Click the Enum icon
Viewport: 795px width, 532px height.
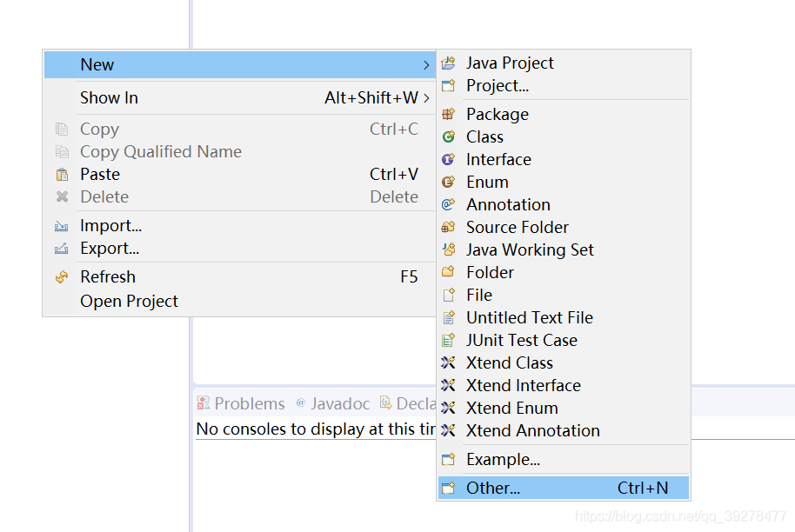(x=448, y=182)
